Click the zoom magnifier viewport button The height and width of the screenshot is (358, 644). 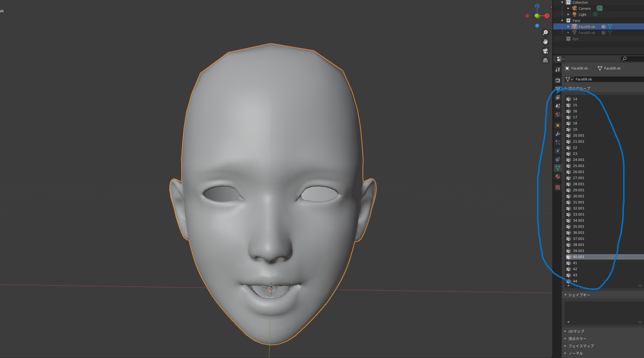coord(545,33)
